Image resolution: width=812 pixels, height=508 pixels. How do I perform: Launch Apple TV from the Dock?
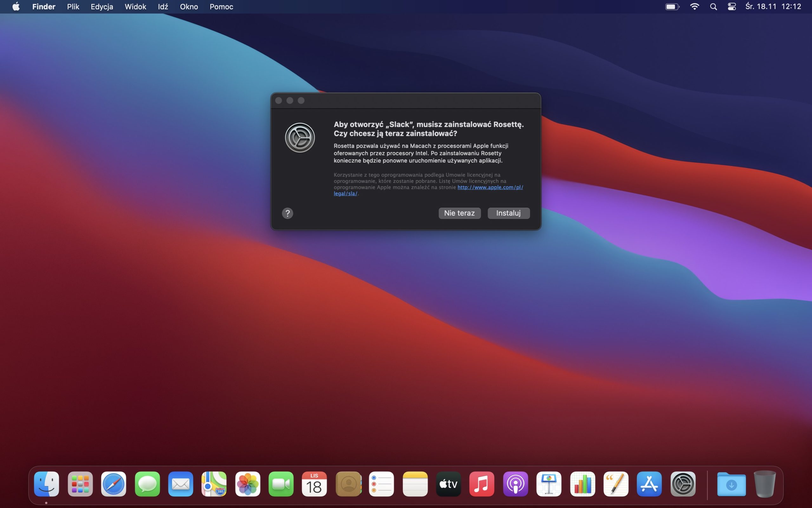pos(449,484)
